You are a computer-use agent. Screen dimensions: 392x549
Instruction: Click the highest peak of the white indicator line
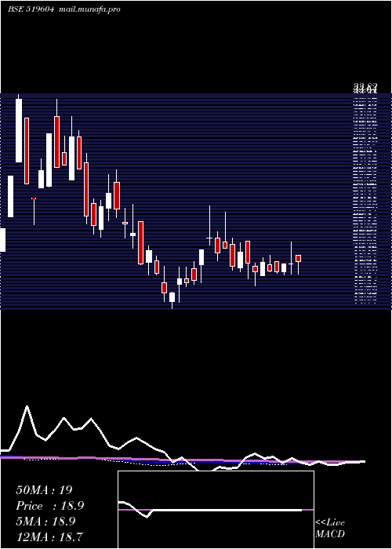tap(27, 406)
